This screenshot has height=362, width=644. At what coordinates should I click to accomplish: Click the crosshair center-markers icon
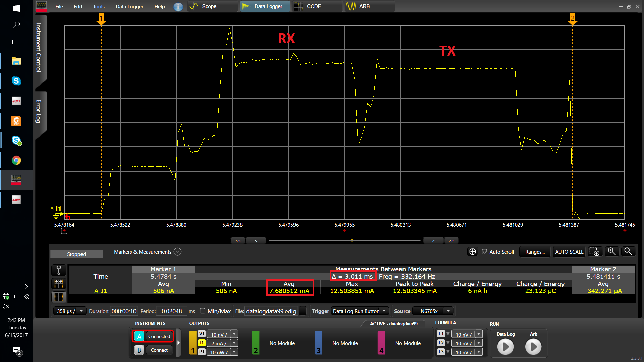pos(472,252)
